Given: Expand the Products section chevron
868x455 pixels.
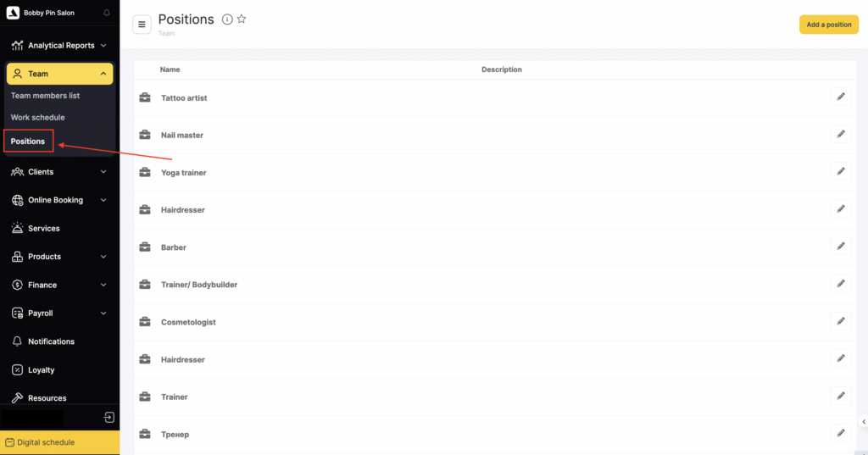Looking at the screenshot, I should 103,256.
